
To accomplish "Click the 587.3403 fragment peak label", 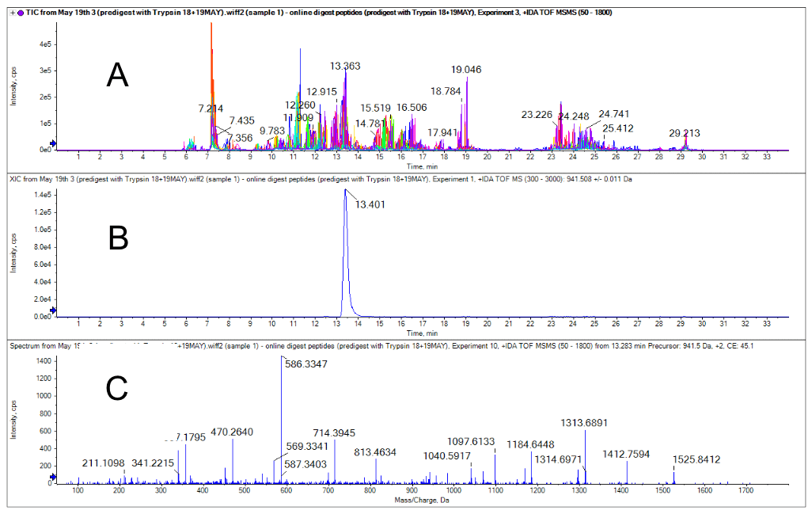I will tap(305, 464).
